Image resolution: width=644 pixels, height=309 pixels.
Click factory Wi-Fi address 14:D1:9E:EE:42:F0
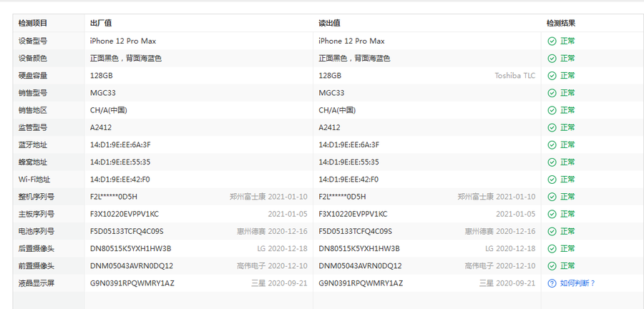tap(120, 180)
